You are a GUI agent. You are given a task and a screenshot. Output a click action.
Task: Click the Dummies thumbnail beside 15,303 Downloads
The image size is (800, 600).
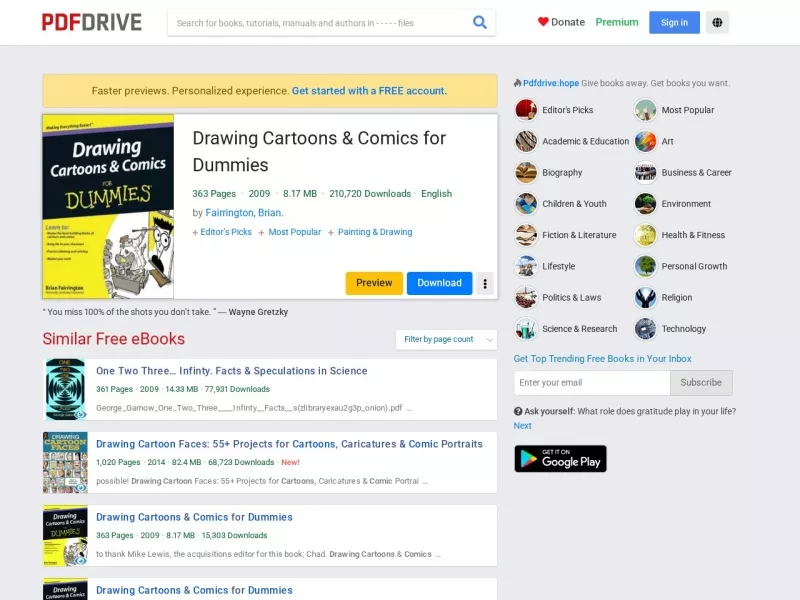coord(65,536)
